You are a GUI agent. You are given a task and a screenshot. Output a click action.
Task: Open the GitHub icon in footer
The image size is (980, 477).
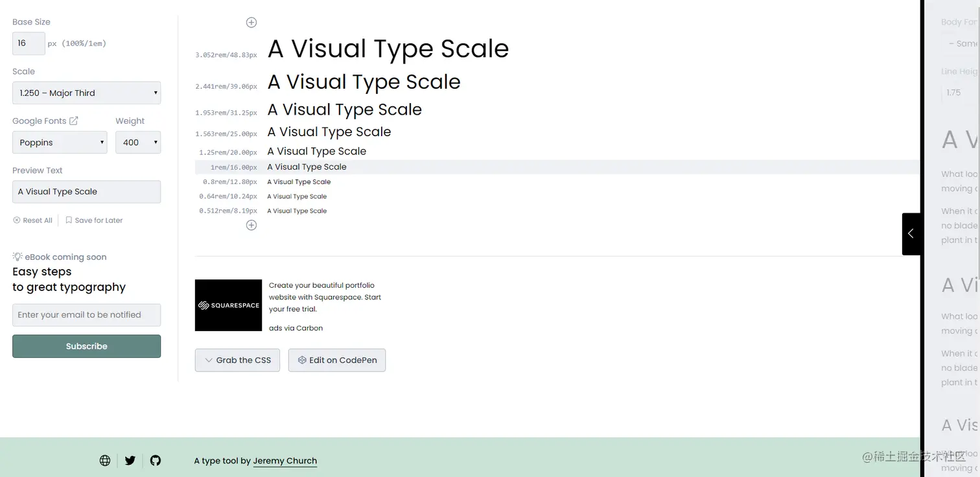coord(156,461)
